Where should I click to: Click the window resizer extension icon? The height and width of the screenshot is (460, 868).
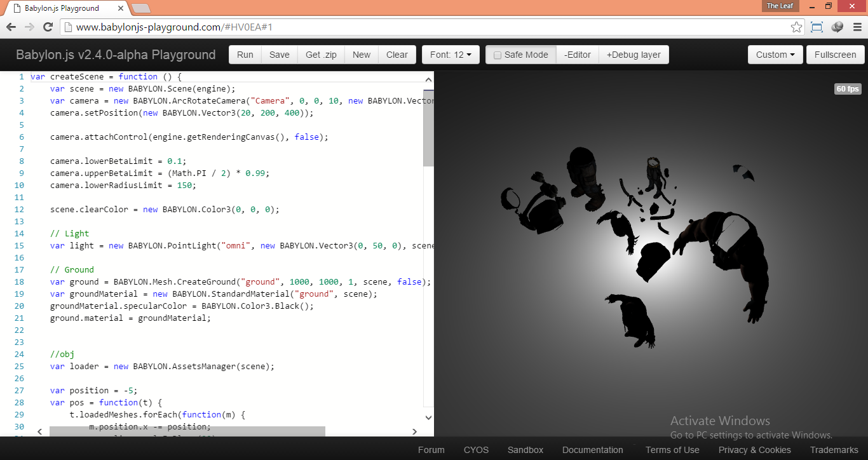coord(817,27)
